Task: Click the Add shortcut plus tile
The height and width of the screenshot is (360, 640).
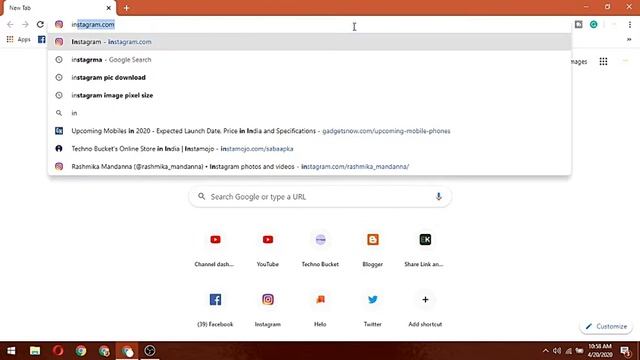Action: pyautogui.click(x=425, y=310)
